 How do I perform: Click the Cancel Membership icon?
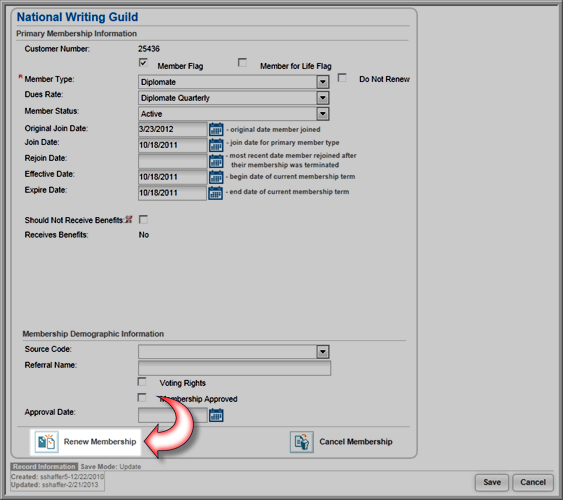point(302,442)
